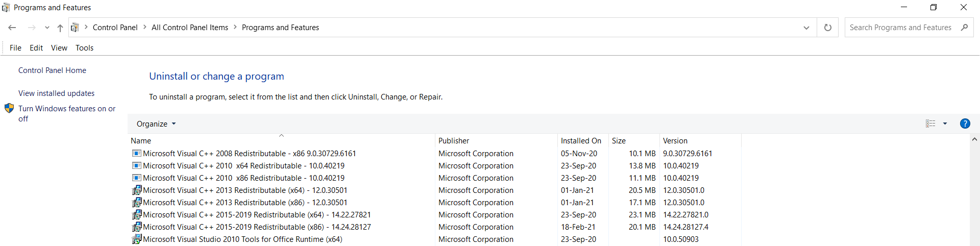Open the recent locations dropdown arrow
980x246 pixels.
[47, 28]
